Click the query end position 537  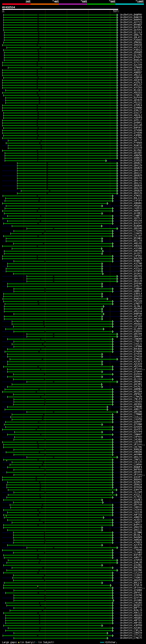click(115, 11)
